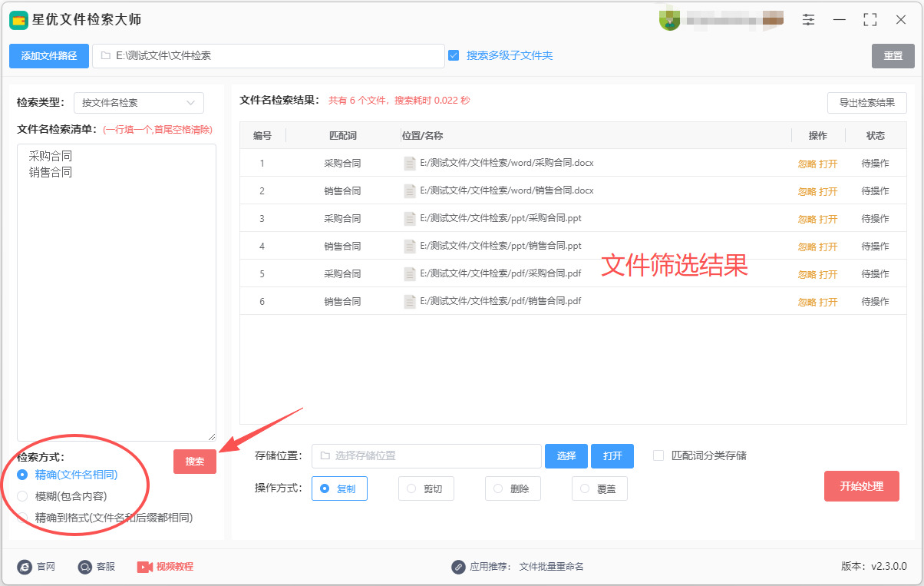Click path E:/测试文件/文件检索/pdf/销售合同.pdf
Viewport: 924px width, 586px height.
(x=500, y=301)
